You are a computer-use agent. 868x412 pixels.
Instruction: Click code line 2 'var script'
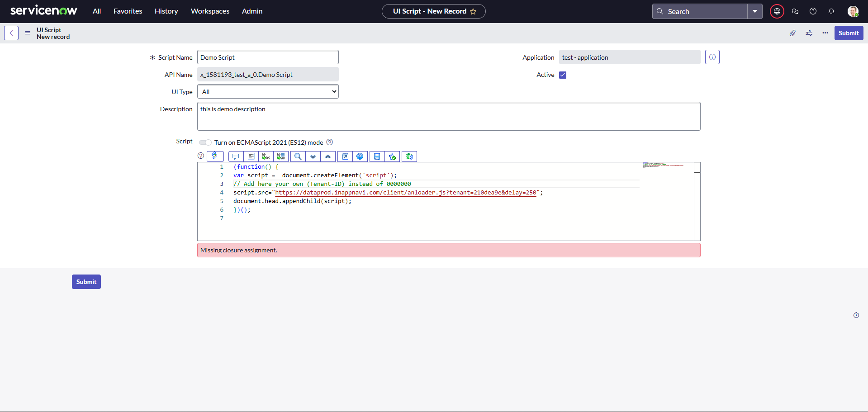tap(315, 175)
